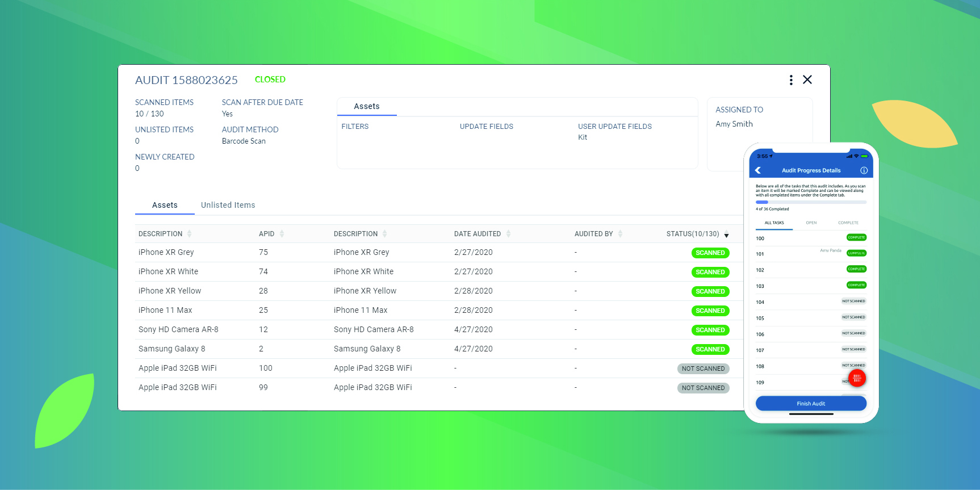This screenshot has height=490, width=980.
Task: Click Not Scanned badge for APID 100
Action: 703,368
